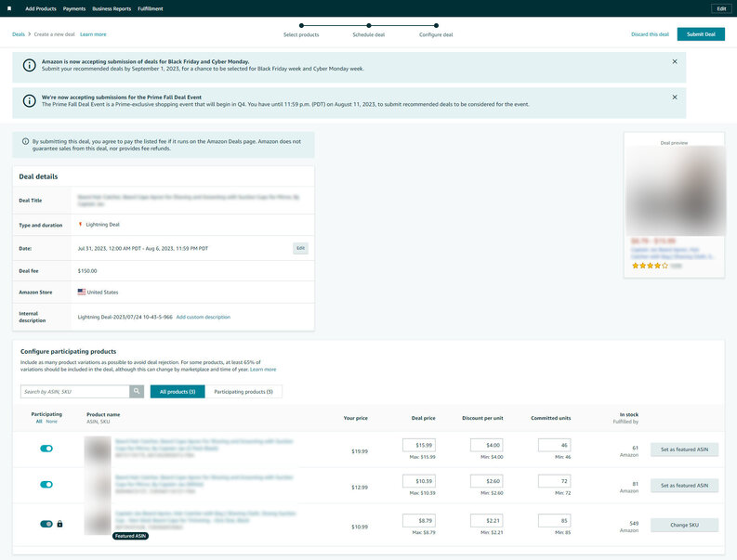737x560 pixels.
Task: Click Change SKU button
Action: 684,525
